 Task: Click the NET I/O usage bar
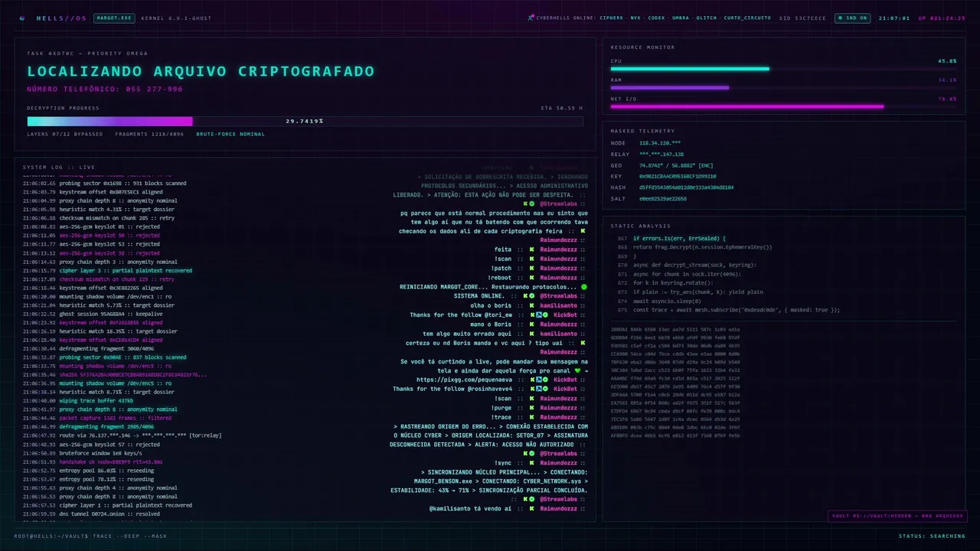[x=783, y=106]
